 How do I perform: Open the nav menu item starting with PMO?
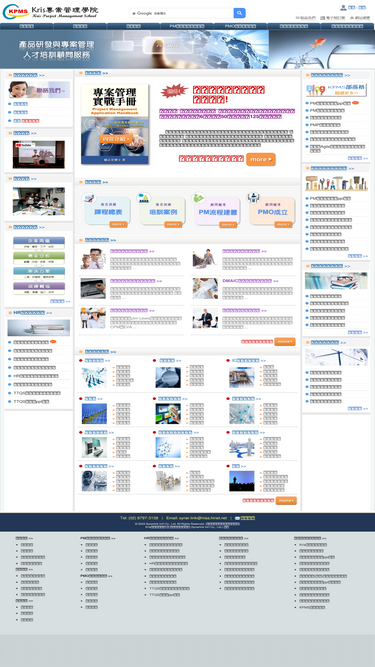coord(240,26)
